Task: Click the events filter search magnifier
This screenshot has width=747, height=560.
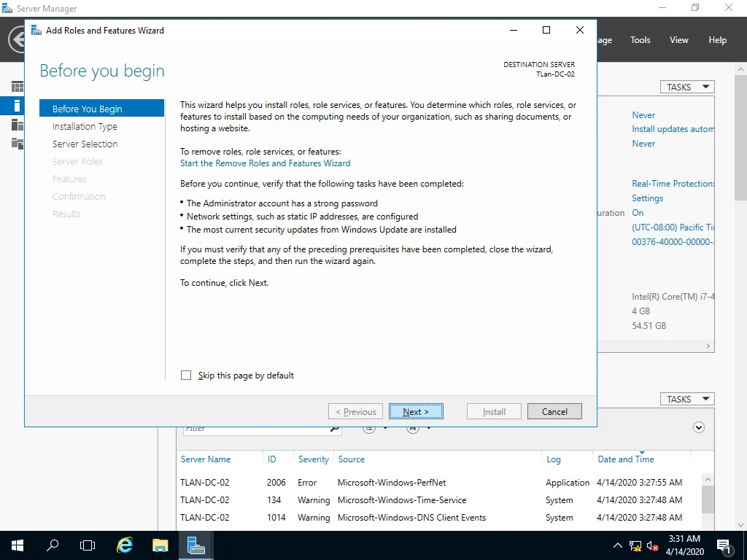Action: point(335,428)
